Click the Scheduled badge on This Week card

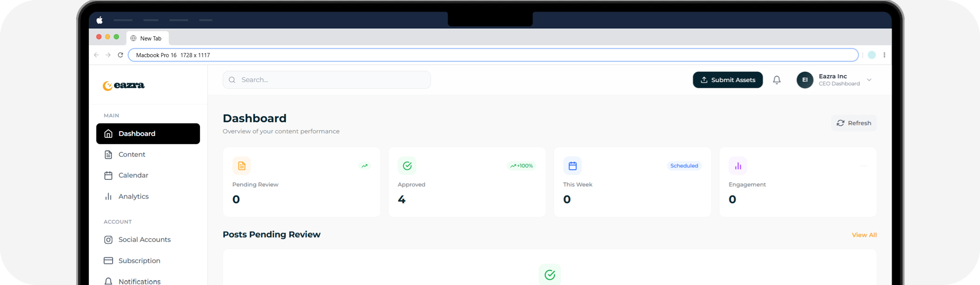click(684, 166)
